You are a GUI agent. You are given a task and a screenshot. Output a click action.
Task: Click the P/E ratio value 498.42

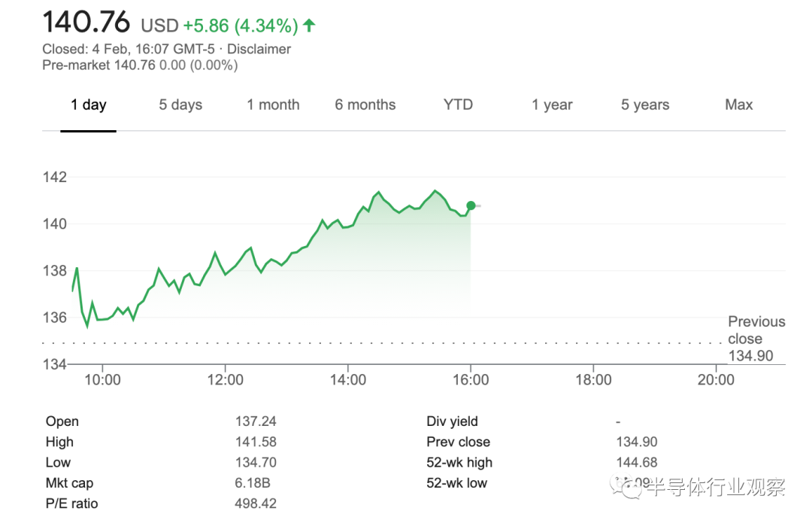point(256,504)
